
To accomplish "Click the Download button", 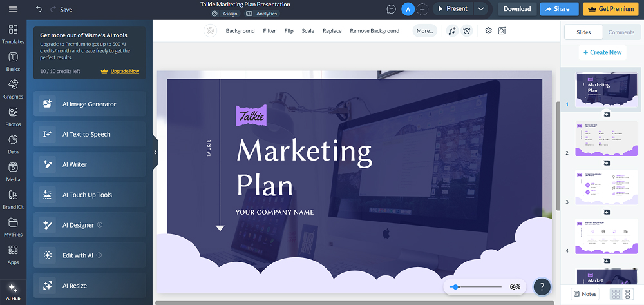I will tap(516, 9).
